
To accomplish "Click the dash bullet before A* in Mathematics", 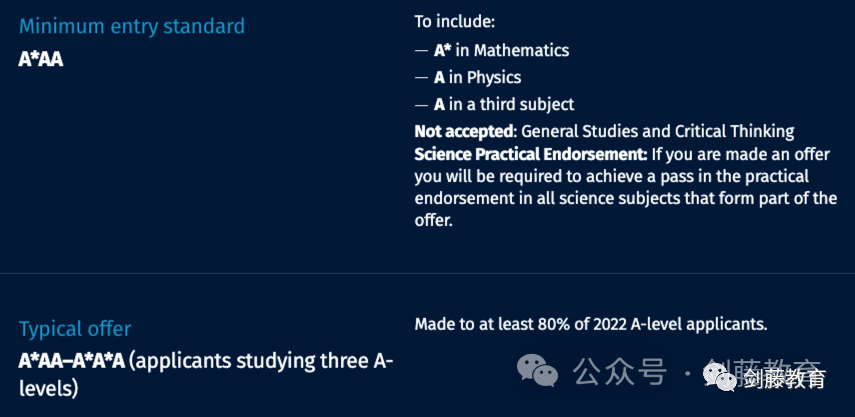I will click(422, 51).
